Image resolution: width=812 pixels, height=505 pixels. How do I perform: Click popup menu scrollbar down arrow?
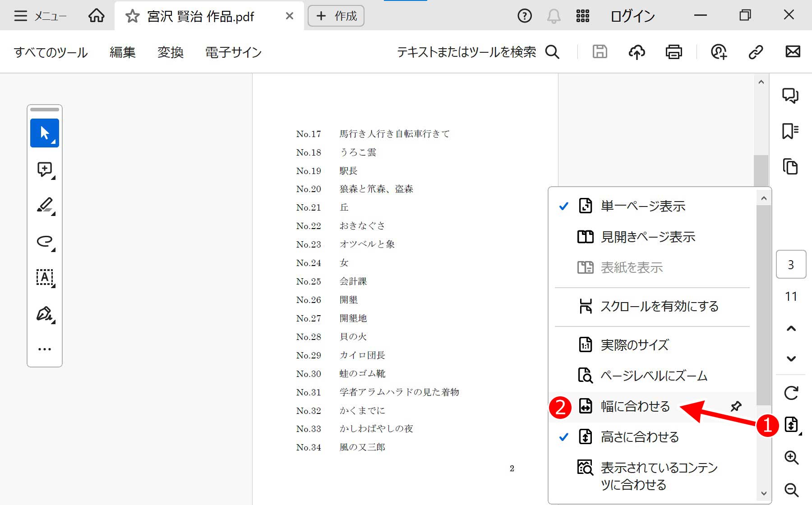click(763, 493)
